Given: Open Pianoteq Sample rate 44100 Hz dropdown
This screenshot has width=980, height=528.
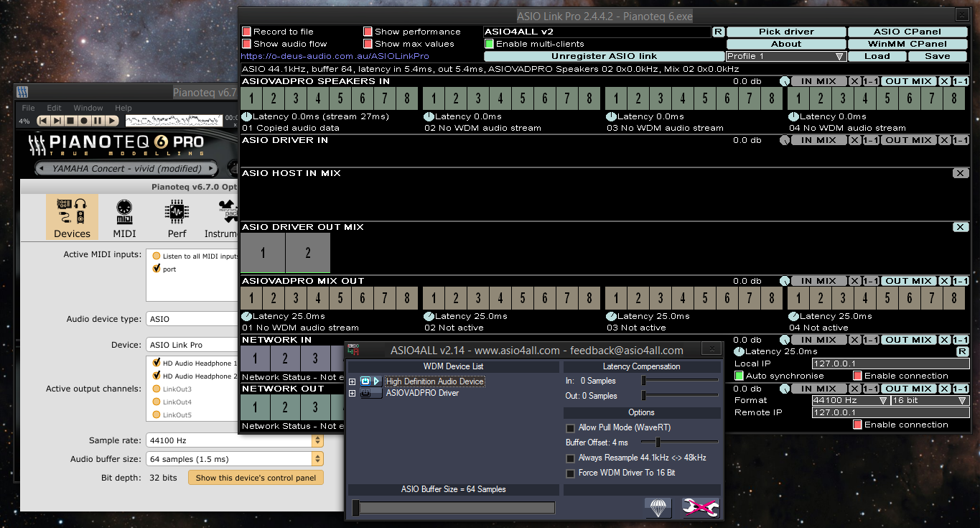Looking at the screenshot, I should [x=235, y=440].
